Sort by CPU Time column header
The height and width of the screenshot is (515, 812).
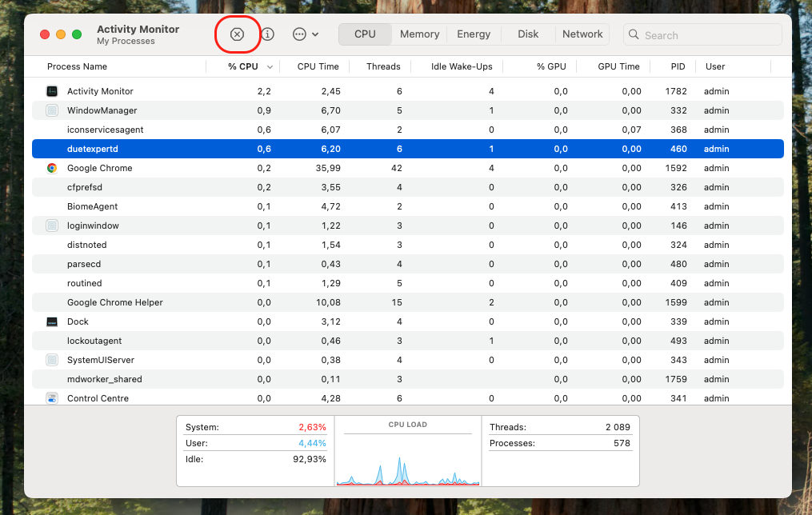[318, 66]
